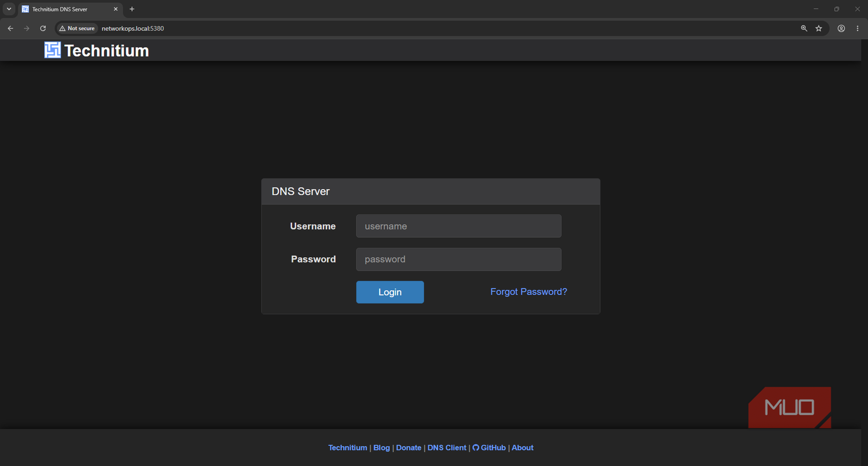Image resolution: width=868 pixels, height=466 pixels.
Task: Open a new browser tab
Action: tap(132, 9)
